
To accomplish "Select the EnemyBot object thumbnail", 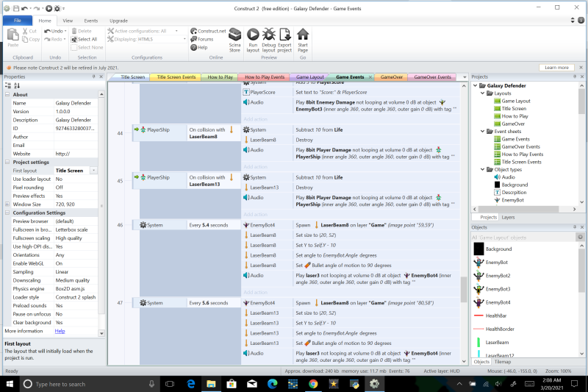I will [478, 263].
